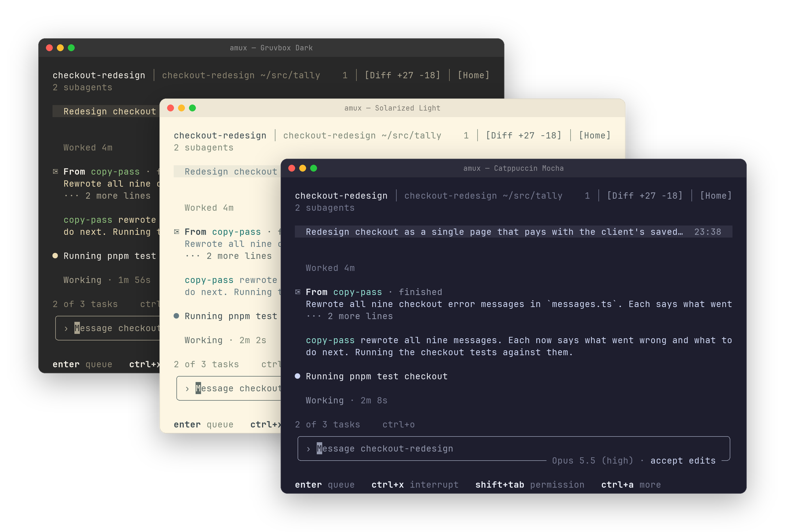Screen dimensions: 785x532
Task: Click the prompt chevron in Catppuccin Mocha input
Action: [x=308, y=449]
